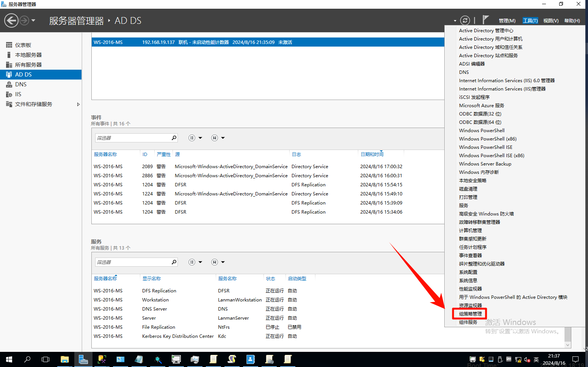This screenshot has height=367, width=588.
Task: Open Windows PowerShell ISE (x86) menu entry
Action: (492, 156)
